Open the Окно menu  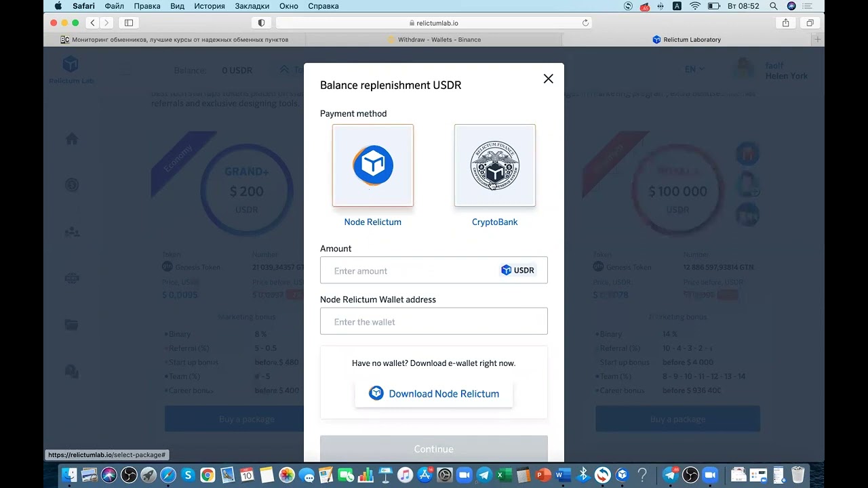pos(289,6)
